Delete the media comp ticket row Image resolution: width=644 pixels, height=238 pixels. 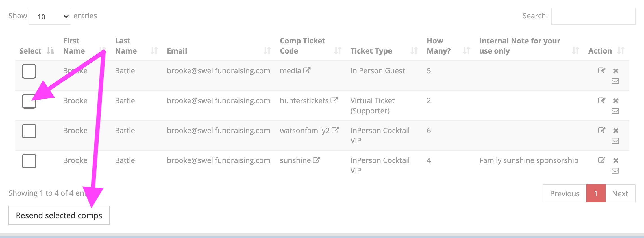(x=616, y=71)
